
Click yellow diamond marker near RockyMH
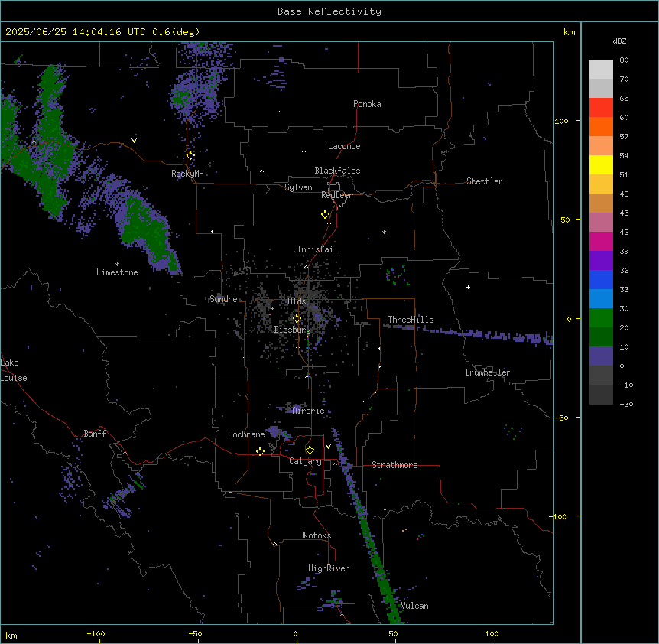[190, 155]
